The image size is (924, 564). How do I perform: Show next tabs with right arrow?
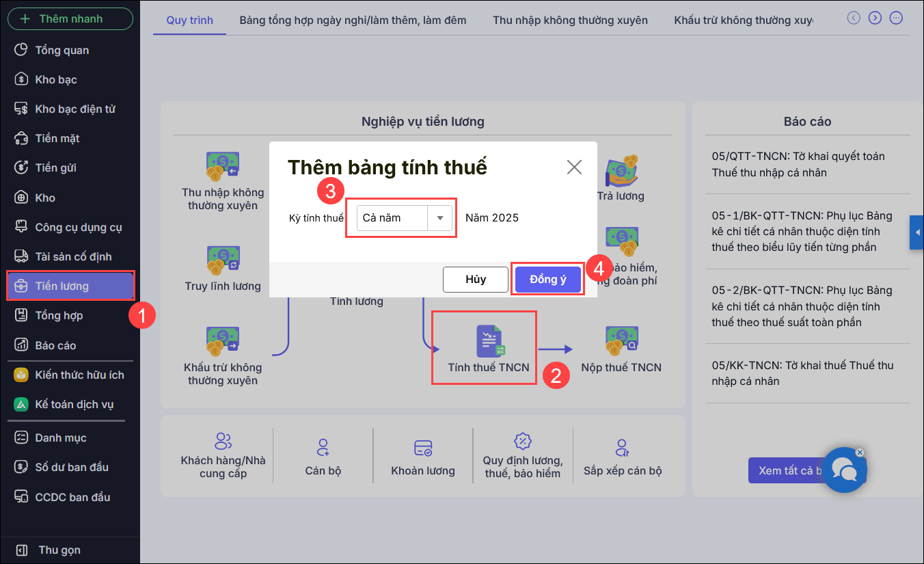(875, 18)
